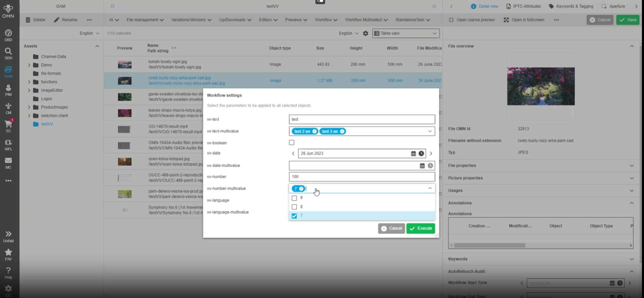Uncheck option 7 in number list
This screenshot has width=644, height=298.
294,216
